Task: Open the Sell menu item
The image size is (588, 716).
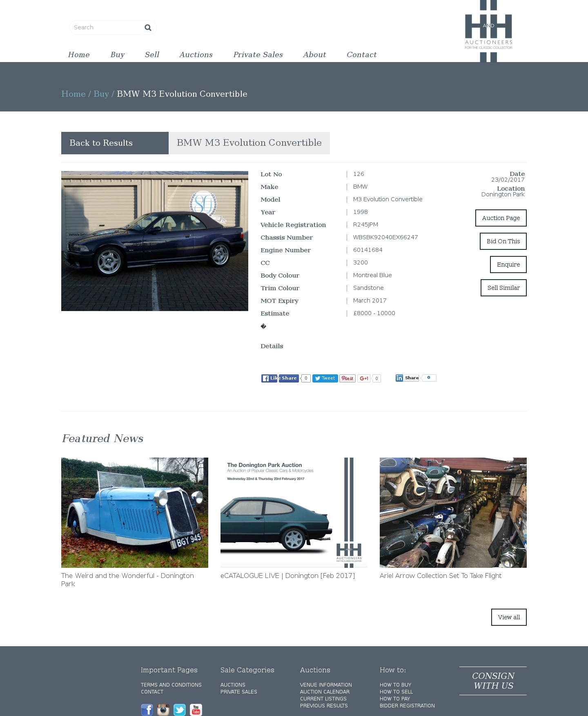Action: pyautogui.click(x=152, y=55)
